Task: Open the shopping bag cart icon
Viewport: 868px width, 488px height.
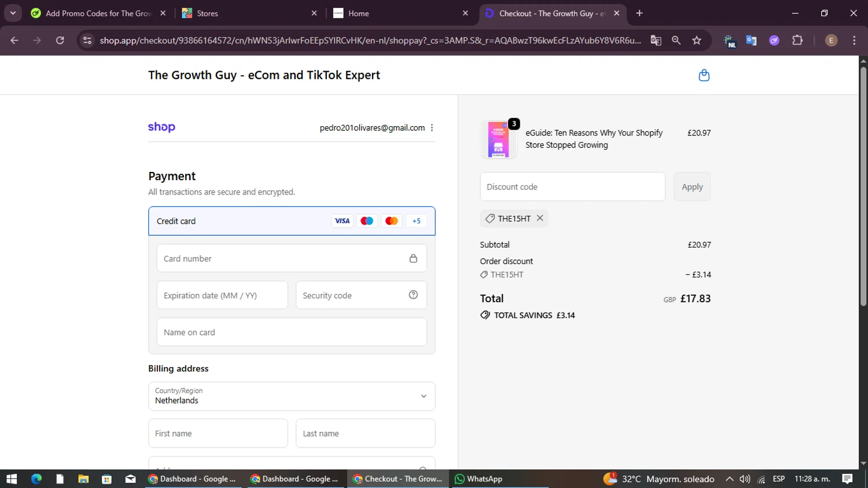Action: tap(704, 75)
